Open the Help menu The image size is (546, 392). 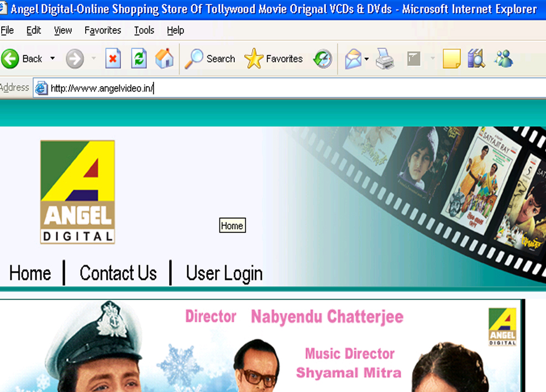pos(175,30)
